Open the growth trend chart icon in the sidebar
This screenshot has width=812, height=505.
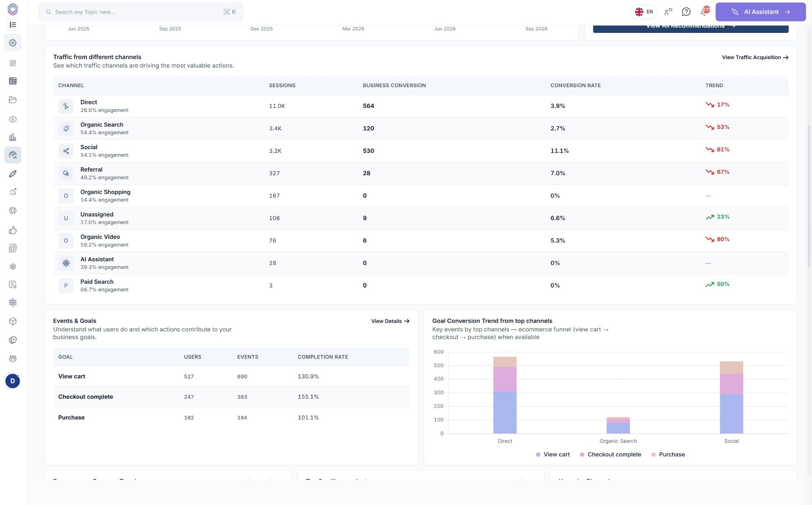pos(13,192)
